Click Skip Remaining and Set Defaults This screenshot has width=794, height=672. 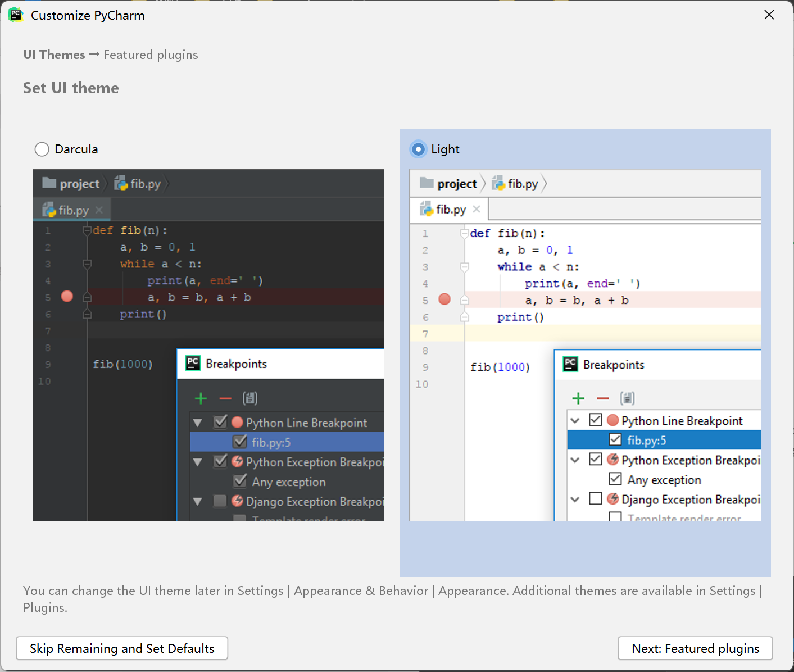pos(122,648)
